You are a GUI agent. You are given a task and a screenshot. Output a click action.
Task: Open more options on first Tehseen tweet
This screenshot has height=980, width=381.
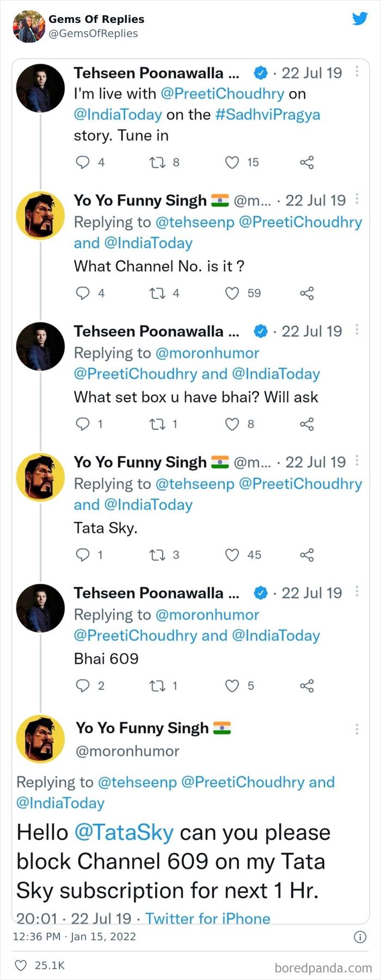click(357, 71)
